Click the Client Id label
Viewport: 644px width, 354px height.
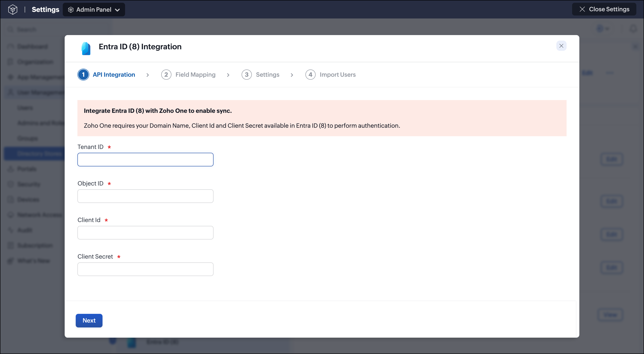(89, 220)
